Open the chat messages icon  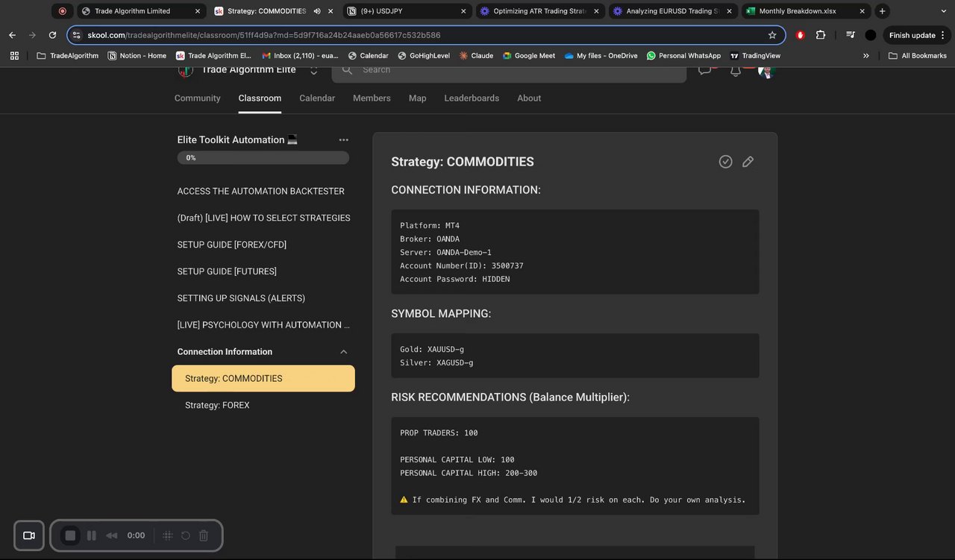click(x=704, y=70)
